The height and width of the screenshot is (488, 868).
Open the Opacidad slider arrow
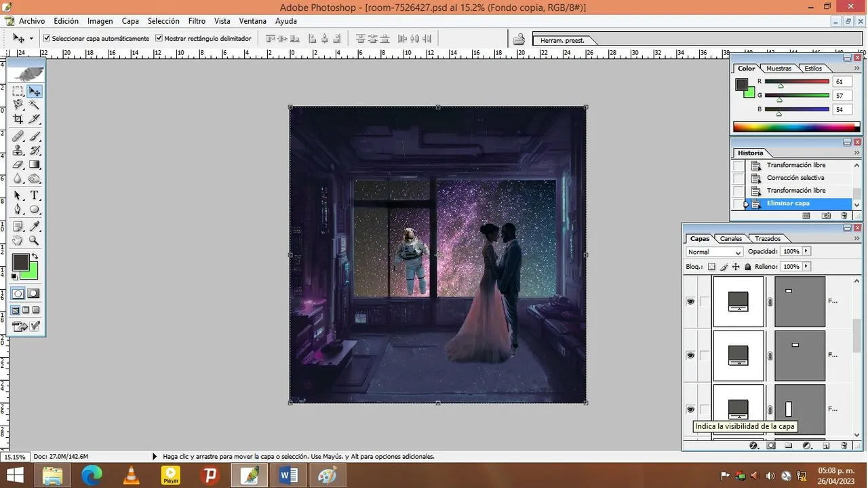pyautogui.click(x=806, y=251)
